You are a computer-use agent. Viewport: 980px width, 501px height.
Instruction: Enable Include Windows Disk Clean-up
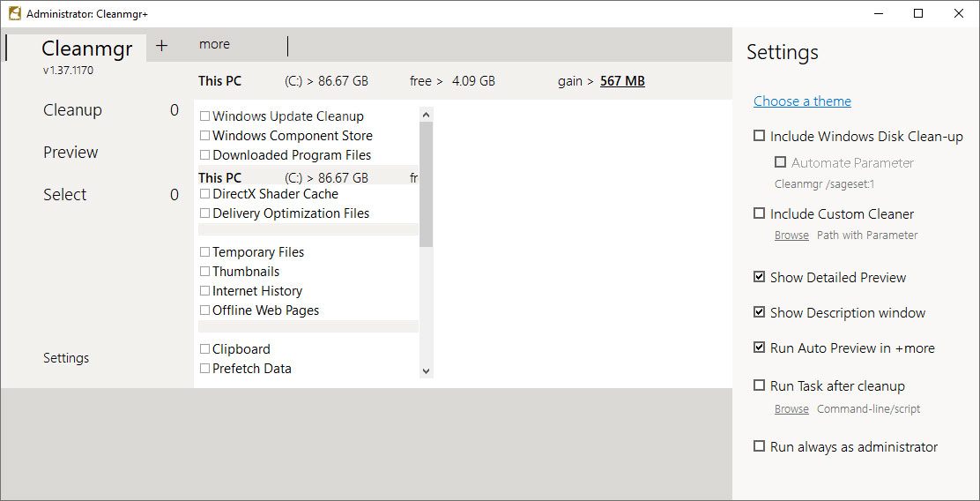click(x=759, y=136)
